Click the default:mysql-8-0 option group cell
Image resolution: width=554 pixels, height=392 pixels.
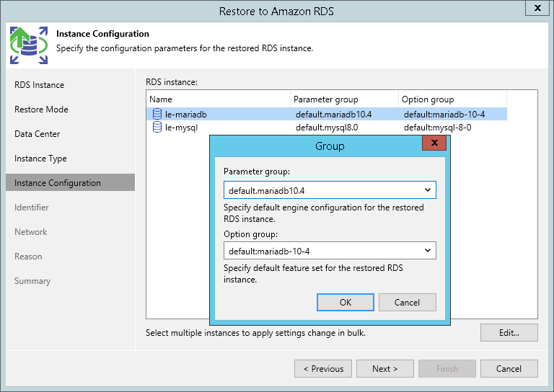pyautogui.click(x=437, y=128)
